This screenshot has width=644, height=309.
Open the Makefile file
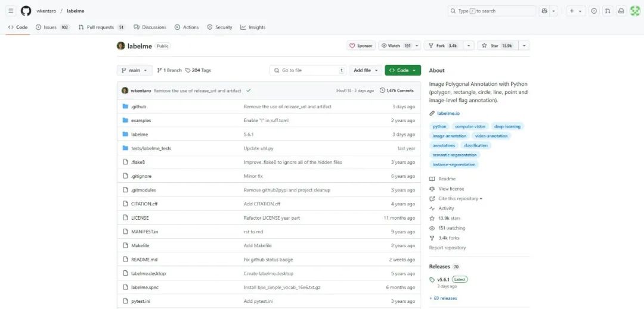point(140,246)
